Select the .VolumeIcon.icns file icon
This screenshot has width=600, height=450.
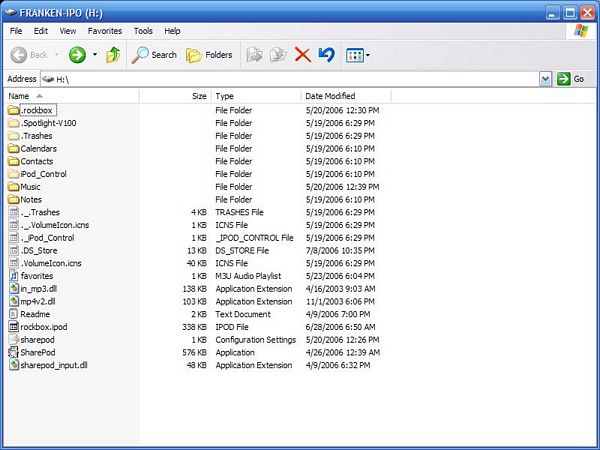[x=14, y=263]
